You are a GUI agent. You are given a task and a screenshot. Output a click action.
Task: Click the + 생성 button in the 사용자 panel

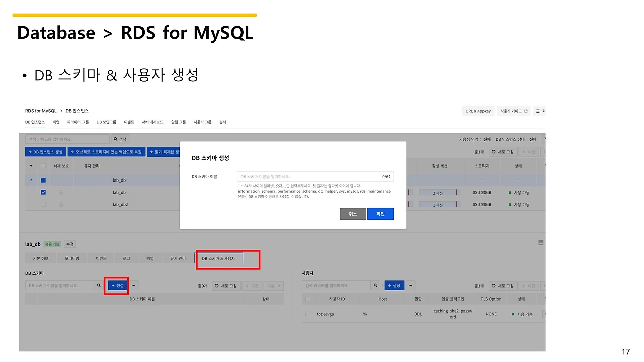394,285
